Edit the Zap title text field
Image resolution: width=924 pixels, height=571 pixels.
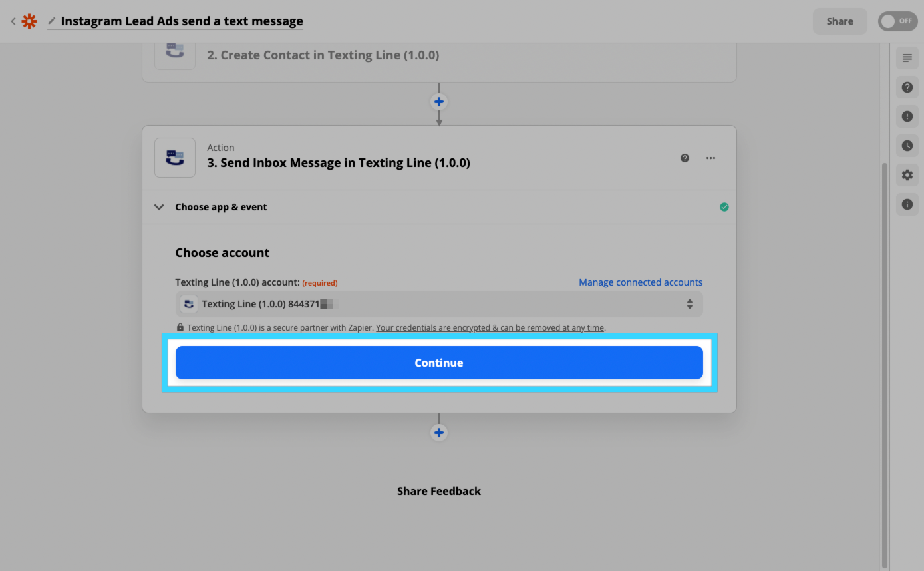coord(182,21)
